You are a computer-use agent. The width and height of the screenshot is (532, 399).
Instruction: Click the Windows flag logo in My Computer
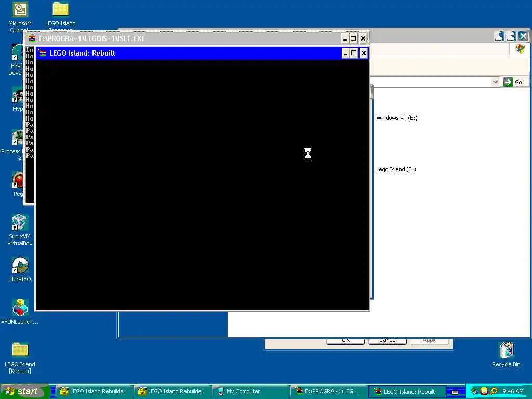click(x=521, y=49)
